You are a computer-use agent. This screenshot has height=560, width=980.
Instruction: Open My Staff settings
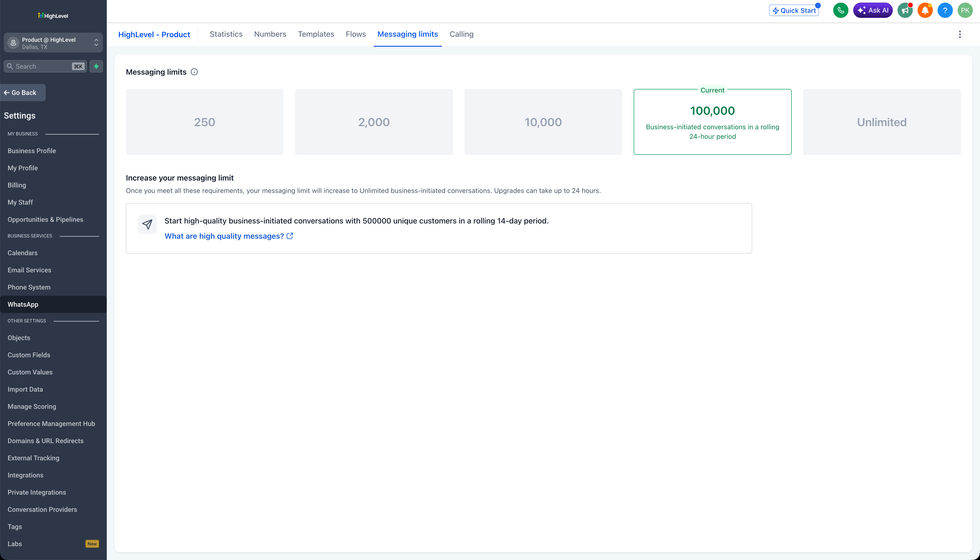pyautogui.click(x=20, y=202)
